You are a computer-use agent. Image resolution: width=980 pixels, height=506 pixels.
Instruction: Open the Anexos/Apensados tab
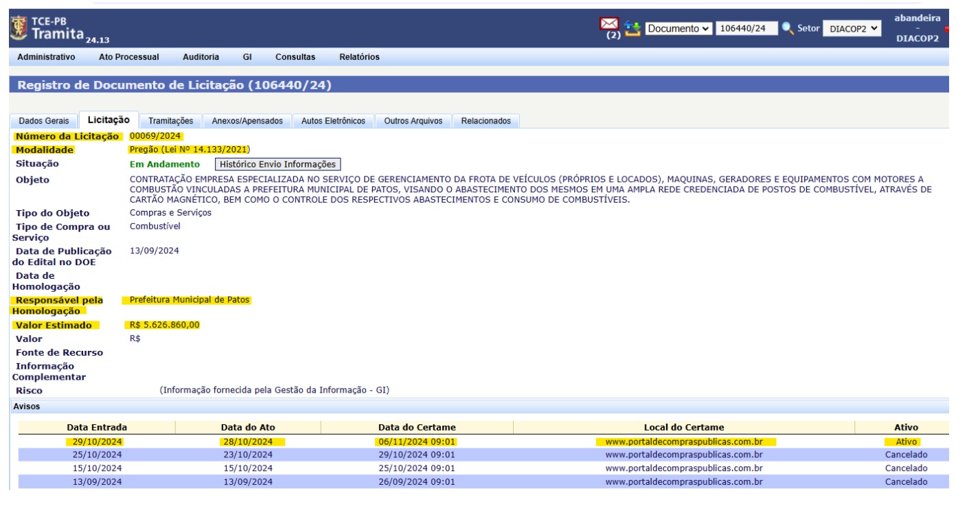coord(247,121)
